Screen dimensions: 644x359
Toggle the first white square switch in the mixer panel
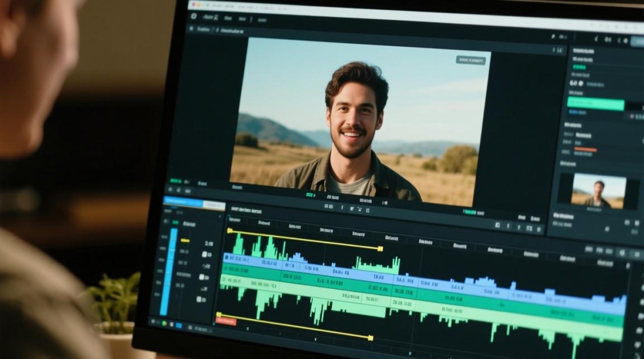pos(204,254)
